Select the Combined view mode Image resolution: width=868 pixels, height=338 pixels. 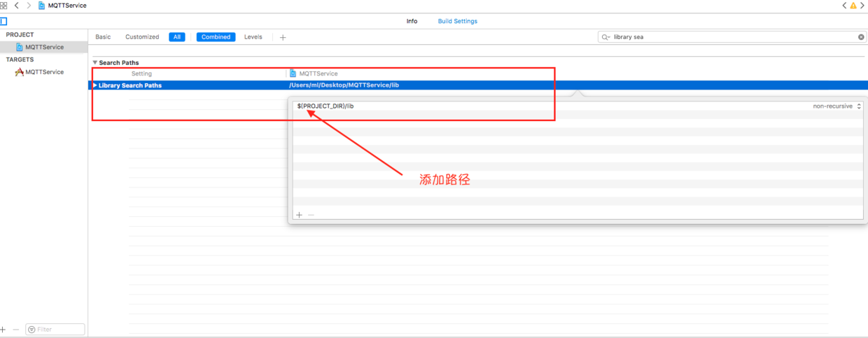(216, 37)
